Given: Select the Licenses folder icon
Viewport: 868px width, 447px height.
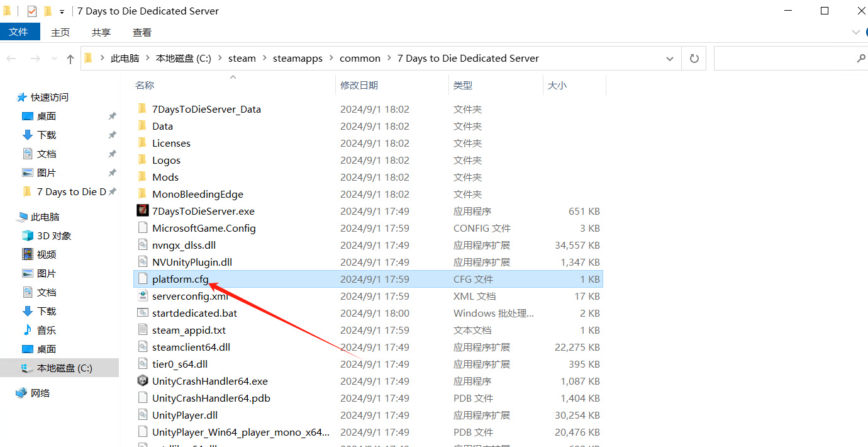Looking at the screenshot, I should [142, 143].
